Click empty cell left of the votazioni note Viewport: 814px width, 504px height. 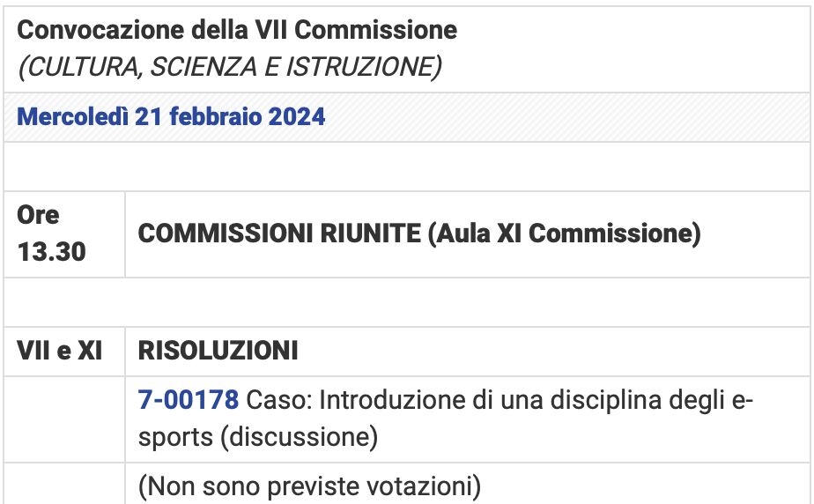coord(63,484)
